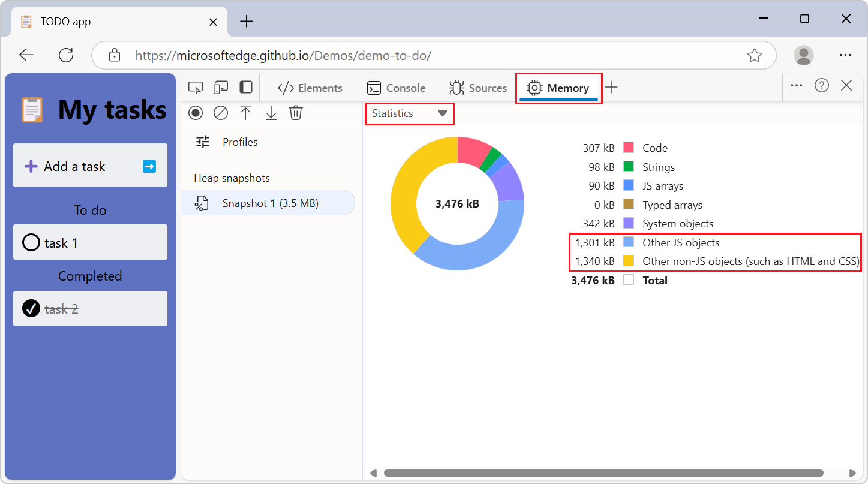Open DevTools customization menu
The height and width of the screenshot is (484, 868).
click(796, 85)
